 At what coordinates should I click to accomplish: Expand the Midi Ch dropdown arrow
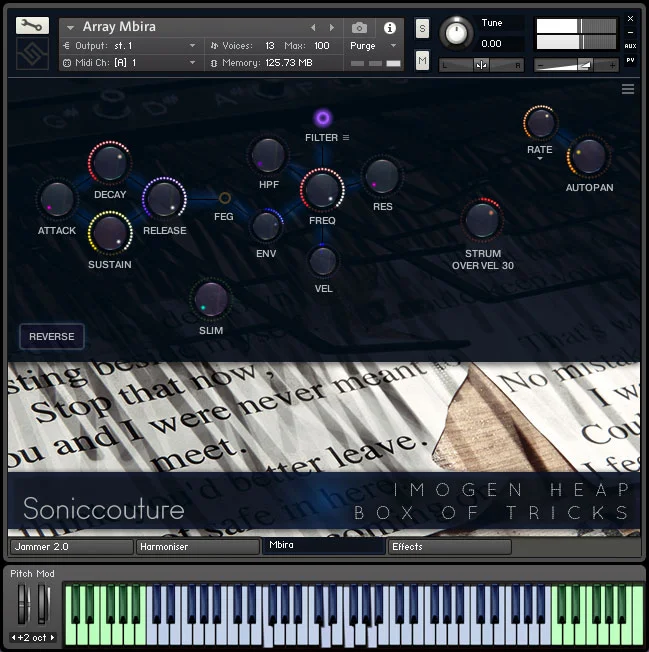pos(192,63)
